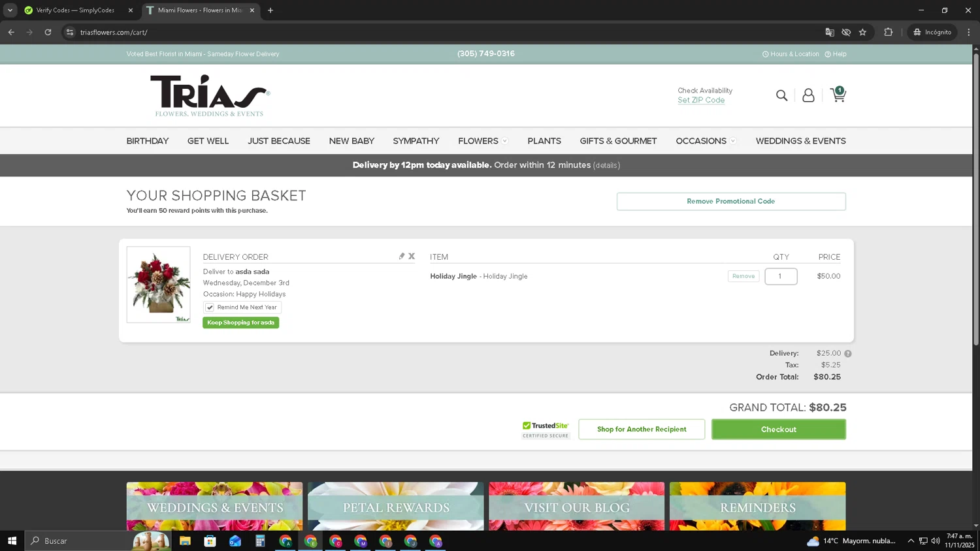Close the Miami Flowers tab
The width and height of the screenshot is (980, 551).
coord(252,10)
